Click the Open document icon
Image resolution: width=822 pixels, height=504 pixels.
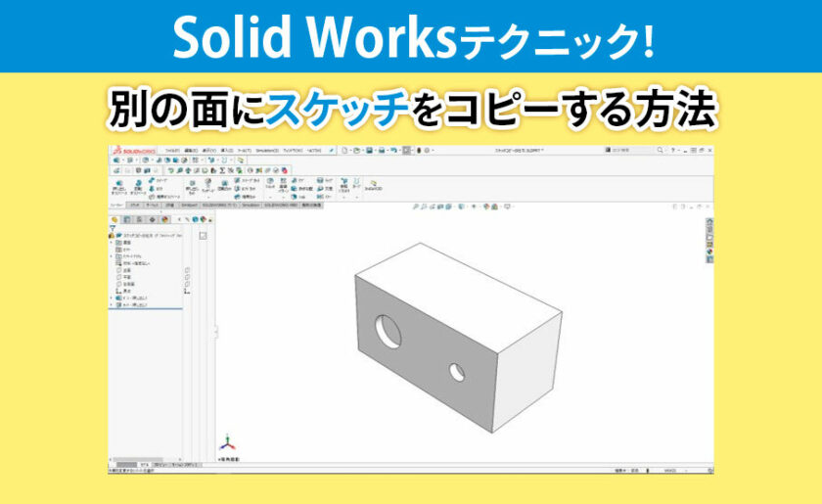click(x=357, y=151)
